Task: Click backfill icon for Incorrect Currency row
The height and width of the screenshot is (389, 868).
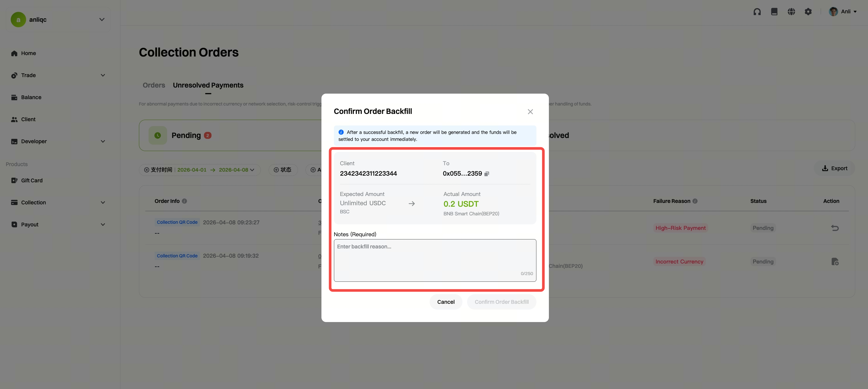Action: (x=835, y=262)
